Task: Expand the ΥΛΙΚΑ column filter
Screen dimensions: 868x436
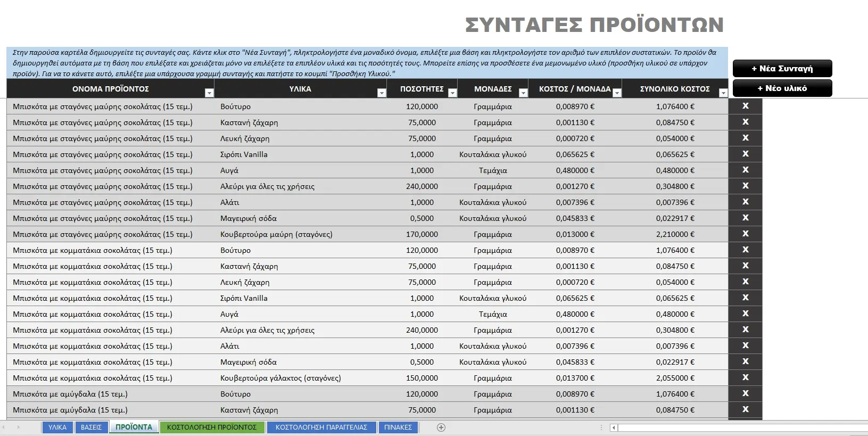Action: pos(382,93)
